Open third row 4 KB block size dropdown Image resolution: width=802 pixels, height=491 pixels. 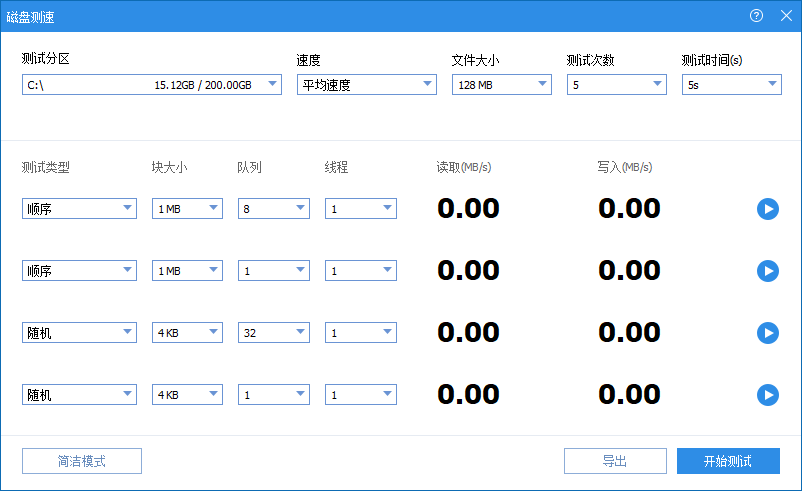click(187, 332)
